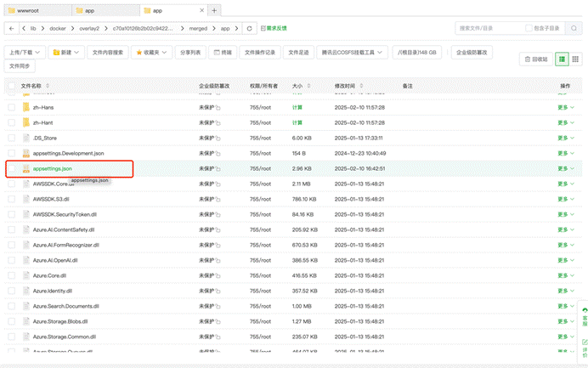Image resolution: width=588 pixels, height=368 pixels.
Task: Open the 回收站 recycle bin
Action: (x=535, y=59)
